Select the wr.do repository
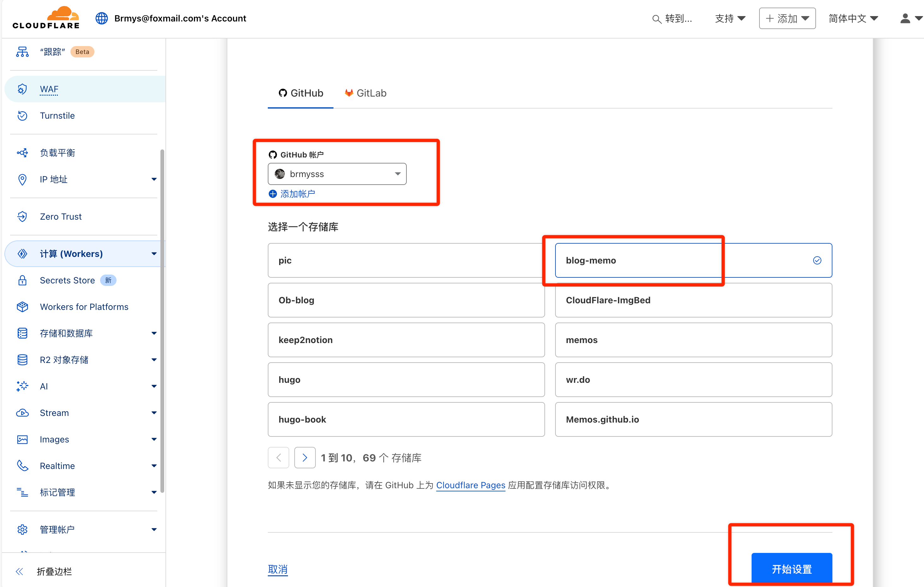 click(x=693, y=380)
